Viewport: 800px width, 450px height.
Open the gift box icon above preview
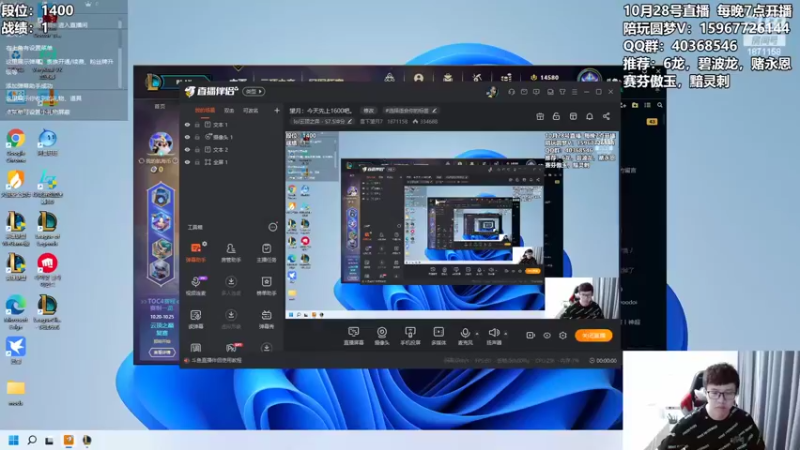coord(540,116)
